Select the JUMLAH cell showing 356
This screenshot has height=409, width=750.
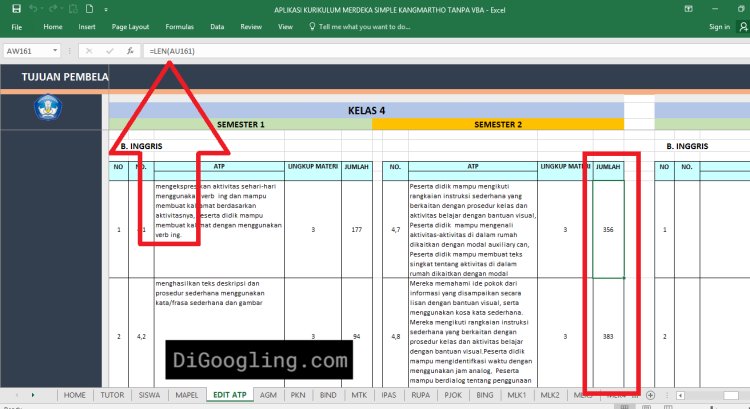click(608, 229)
